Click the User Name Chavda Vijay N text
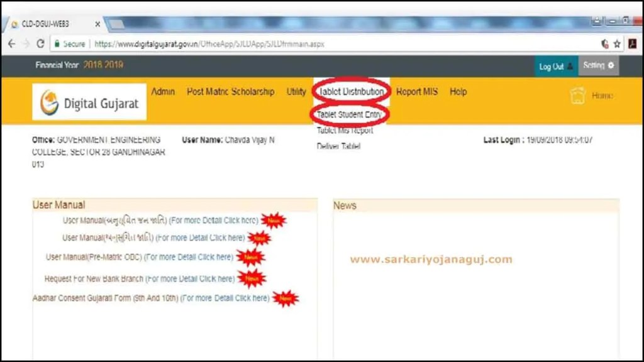Viewport: 644px width, 362px height. [x=228, y=140]
